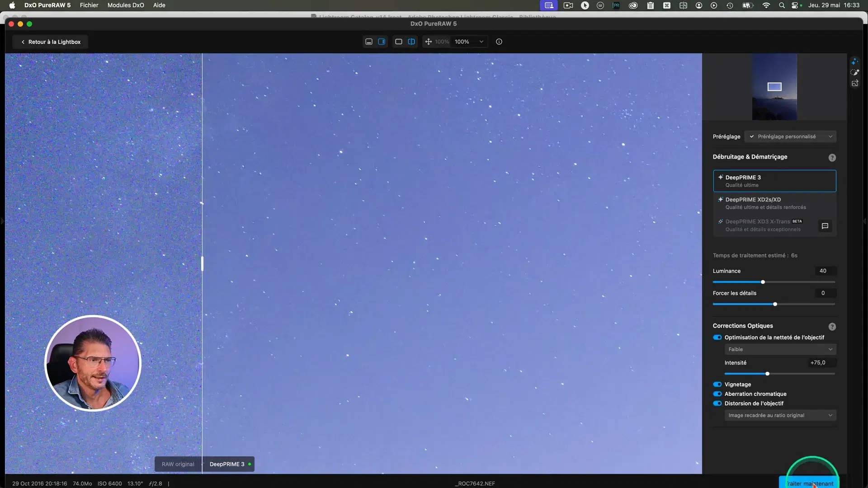Click the camera recording menu bar icon
The width and height of the screenshot is (868, 488).
tap(568, 5)
